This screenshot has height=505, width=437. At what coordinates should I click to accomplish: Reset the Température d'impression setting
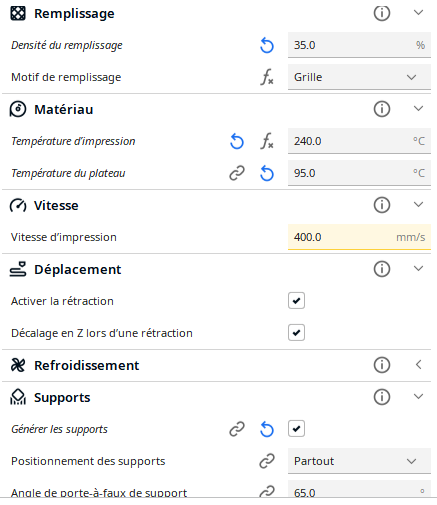tap(237, 141)
